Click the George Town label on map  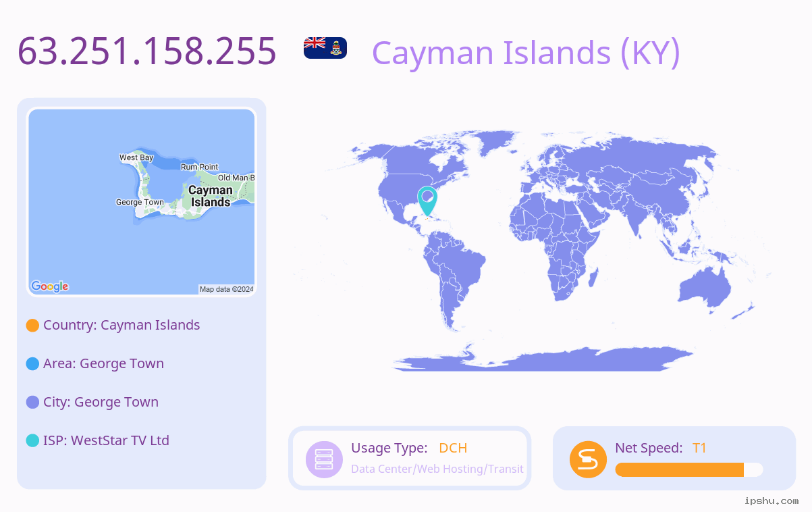140,202
